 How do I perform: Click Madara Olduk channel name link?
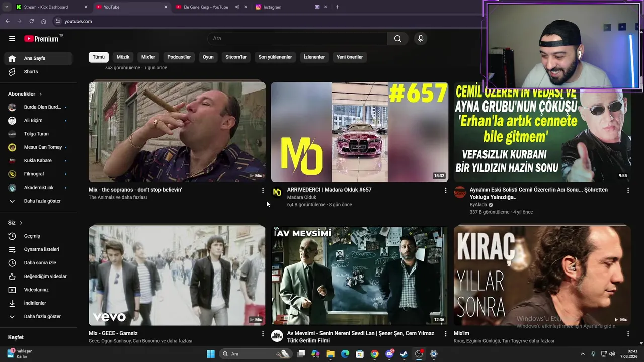point(302,197)
